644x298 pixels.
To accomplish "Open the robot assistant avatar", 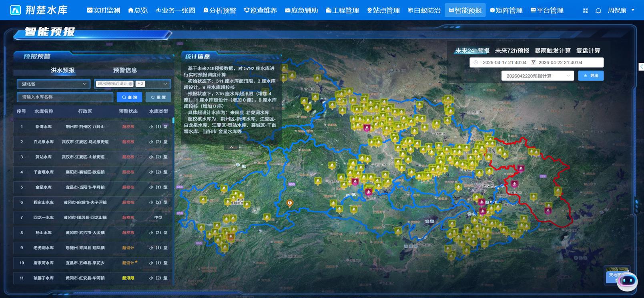I will pyautogui.click(x=627, y=281).
